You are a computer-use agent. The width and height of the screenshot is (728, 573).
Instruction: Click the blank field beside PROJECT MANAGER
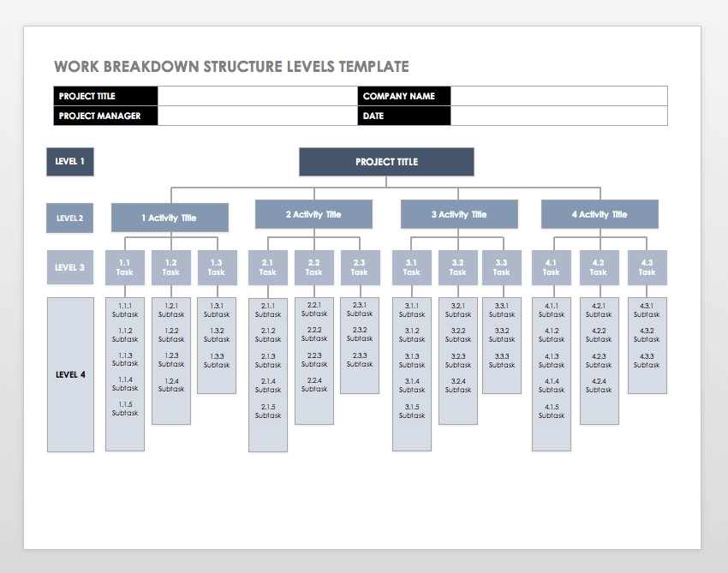click(257, 116)
